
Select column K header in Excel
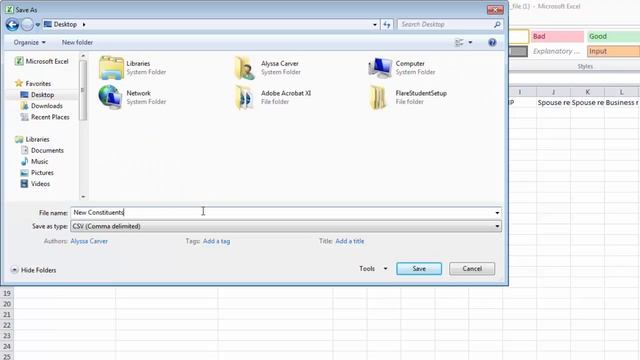coord(588,92)
